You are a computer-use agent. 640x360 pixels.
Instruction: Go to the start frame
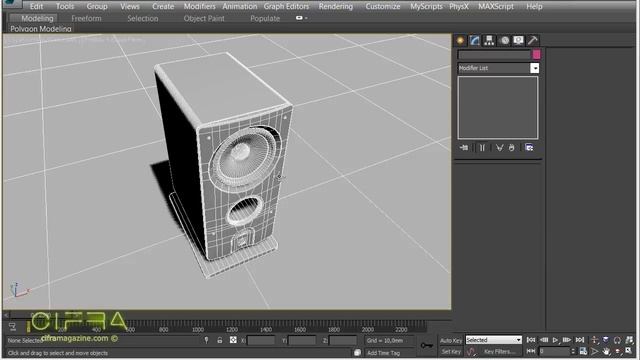point(531,340)
